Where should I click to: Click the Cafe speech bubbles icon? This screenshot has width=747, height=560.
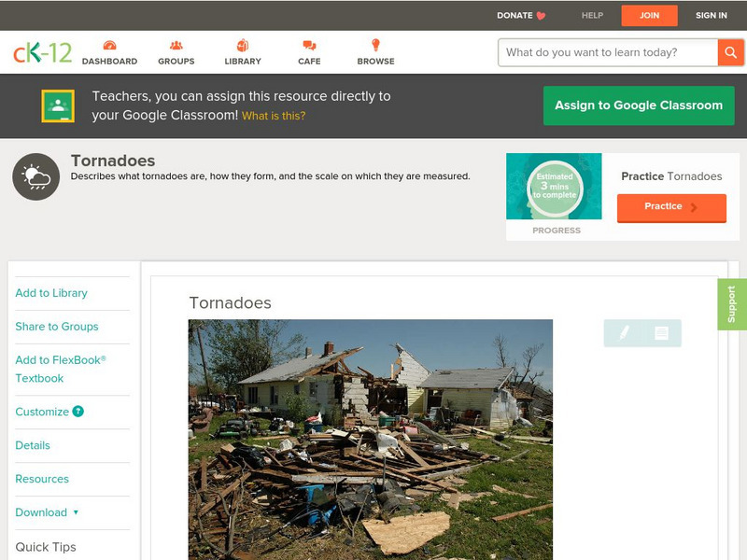click(307, 44)
